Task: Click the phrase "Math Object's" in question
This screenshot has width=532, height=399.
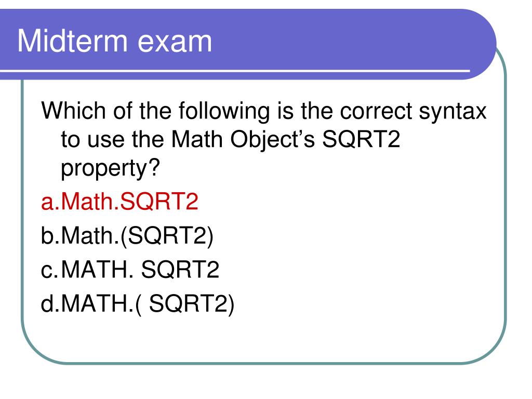Action: pyautogui.click(x=243, y=139)
